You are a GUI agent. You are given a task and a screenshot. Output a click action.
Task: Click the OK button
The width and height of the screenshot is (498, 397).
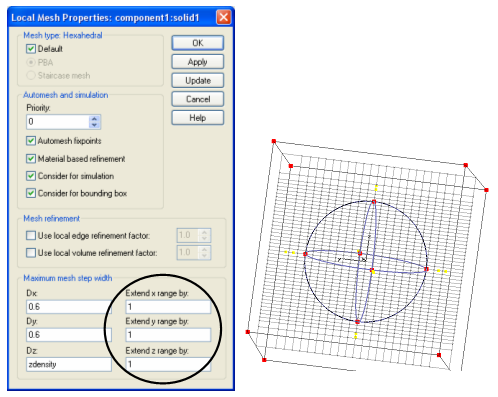coord(198,43)
